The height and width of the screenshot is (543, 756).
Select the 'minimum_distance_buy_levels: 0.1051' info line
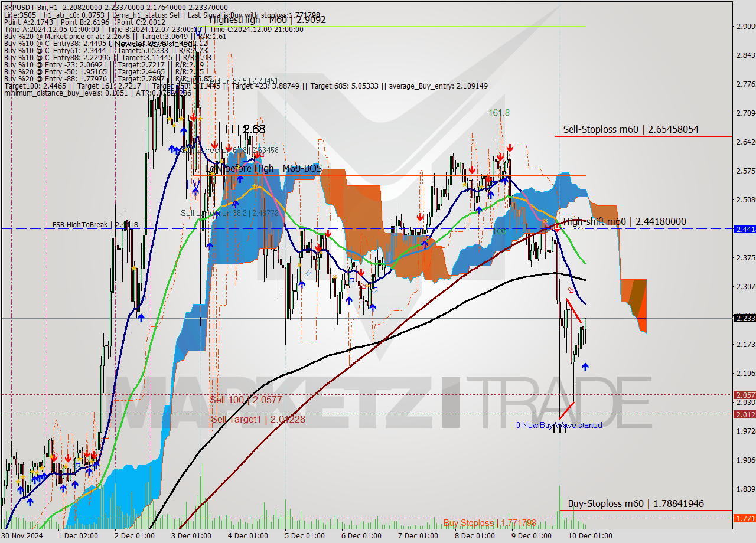pyautogui.click(x=97, y=93)
